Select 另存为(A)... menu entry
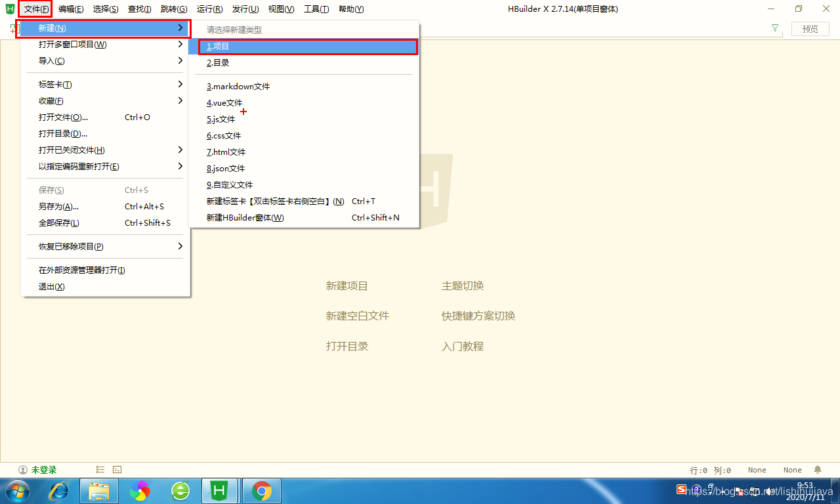The height and width of the screenshot is (504, 840). pos(106,207)
